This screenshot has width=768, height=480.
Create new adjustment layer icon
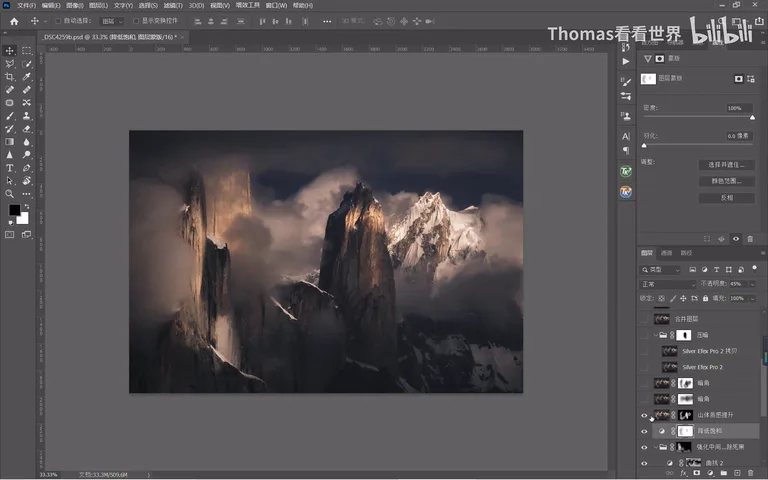click(x=710, y=473)
